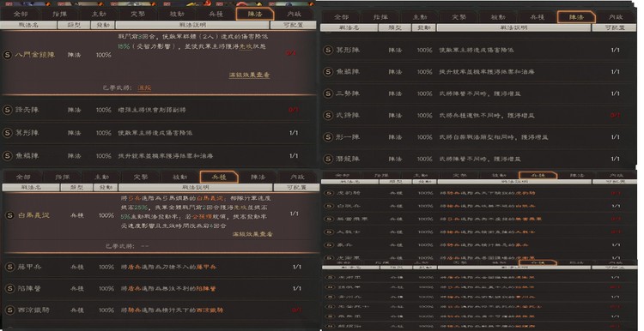Click 滿級效果查看 link under 白馬義從
Screen dimensions: 644x331
(252, 234)
